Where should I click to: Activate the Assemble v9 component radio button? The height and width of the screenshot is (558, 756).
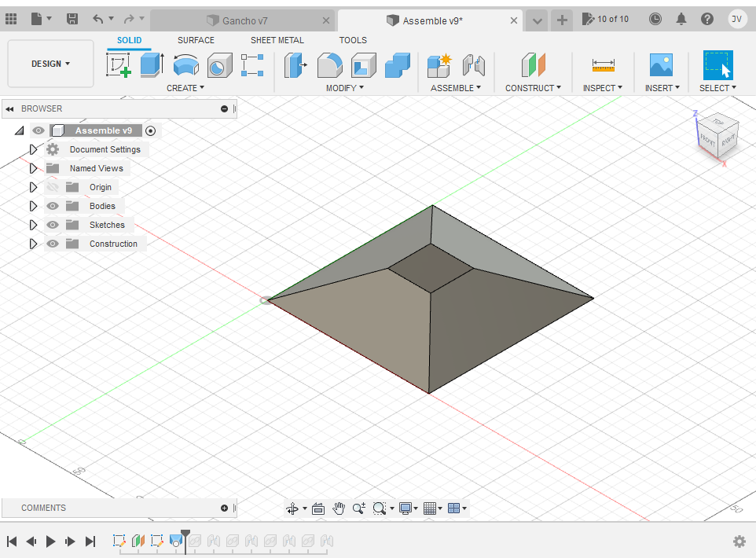[150, 130]
